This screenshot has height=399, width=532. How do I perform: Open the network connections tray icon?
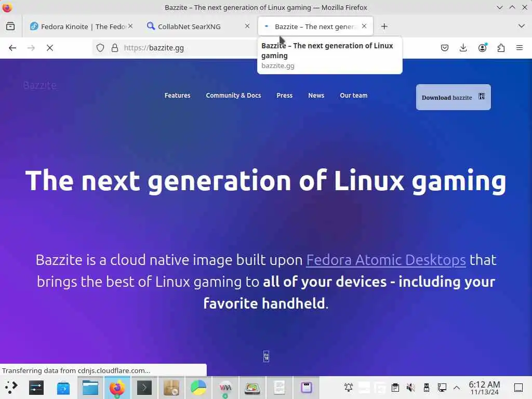pos(442,388)
